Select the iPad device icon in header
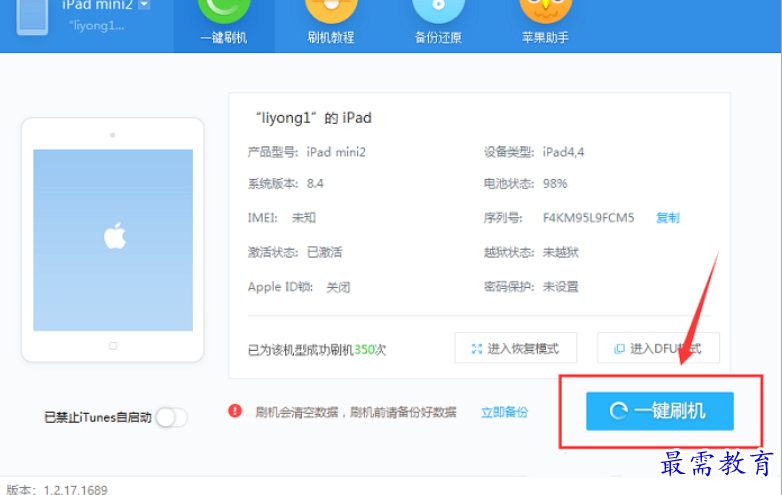The image size is (782, 495). (x=32, y=17)
